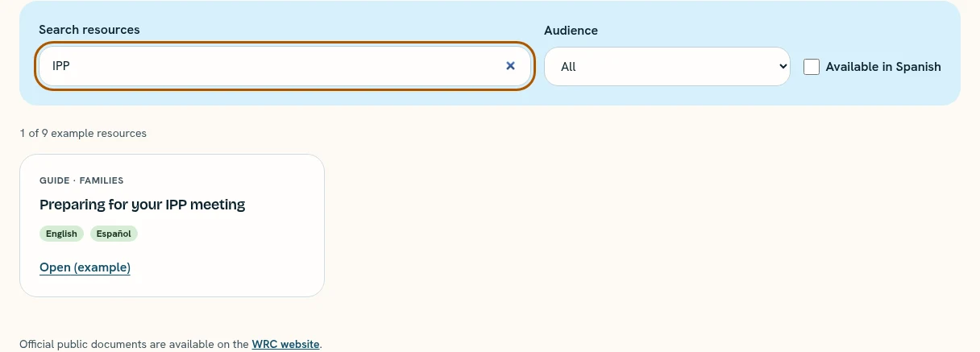Enable the Available in Spanish checkbox
Viewport: 980px width, 352px height.
812,67
